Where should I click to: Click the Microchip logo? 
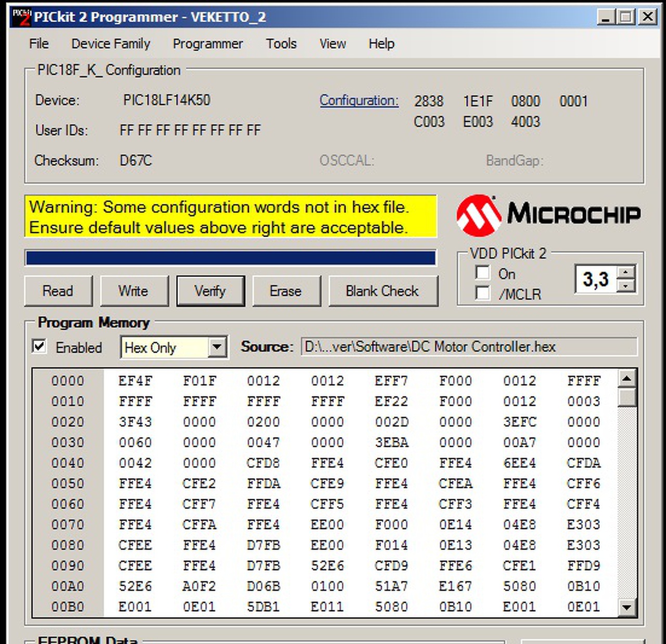(x=549, y=215)
